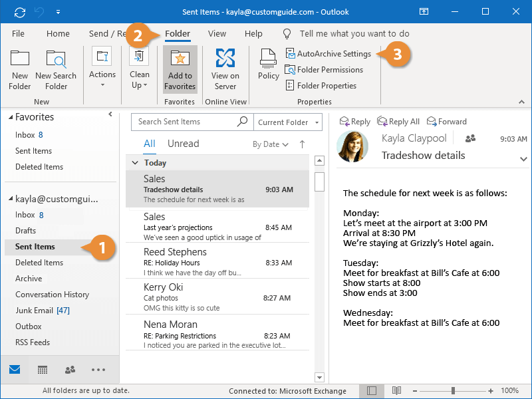532x399 pixels.
Task: Click message list scroll up arrow
Action: [x=319, y=160]
